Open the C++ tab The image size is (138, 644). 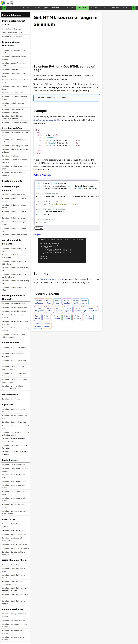coord(17,8)
